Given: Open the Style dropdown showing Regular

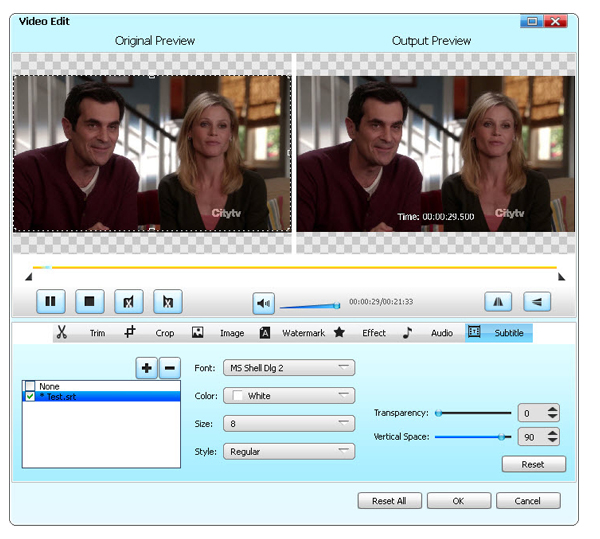Looking at the screenshot, I should (289, 452).
